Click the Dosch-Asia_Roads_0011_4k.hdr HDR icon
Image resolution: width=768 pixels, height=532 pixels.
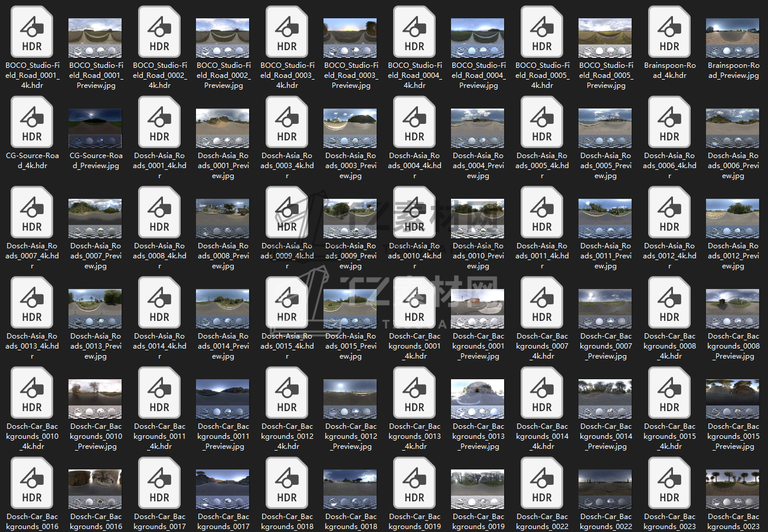[542, 213]
